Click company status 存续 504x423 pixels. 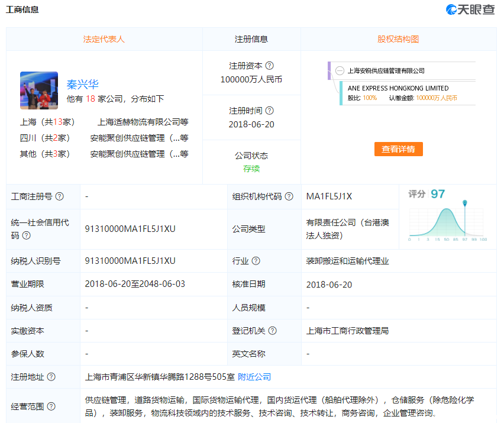[x=251, y=169]
